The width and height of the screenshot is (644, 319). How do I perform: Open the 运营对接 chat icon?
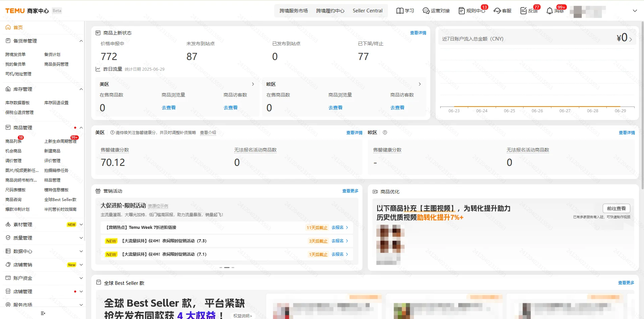click(426, 10)
